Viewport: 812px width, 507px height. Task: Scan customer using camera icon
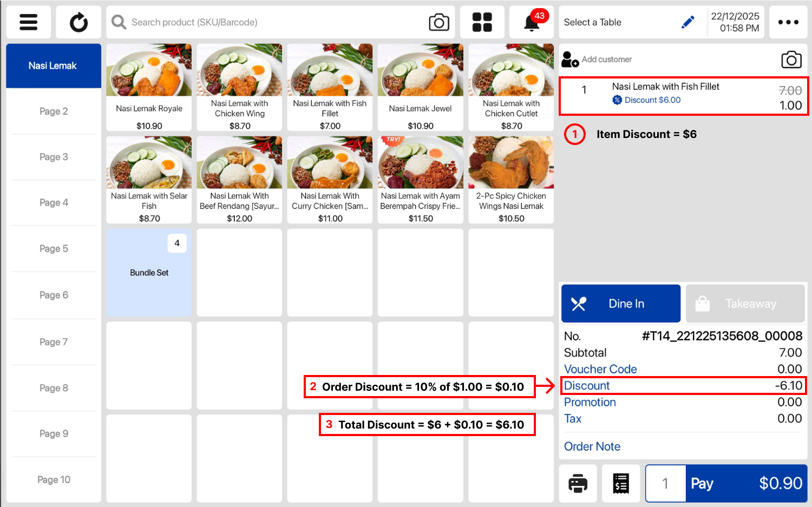coord(791,60)
